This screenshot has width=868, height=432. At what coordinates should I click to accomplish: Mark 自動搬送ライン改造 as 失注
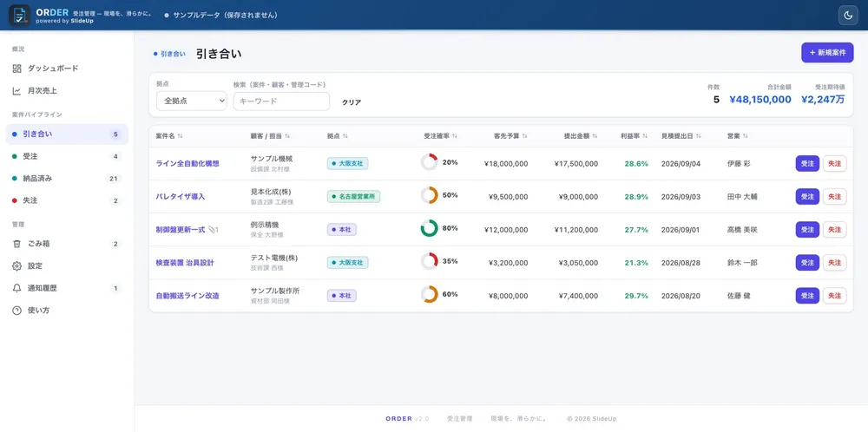click(x=834, y=296)
